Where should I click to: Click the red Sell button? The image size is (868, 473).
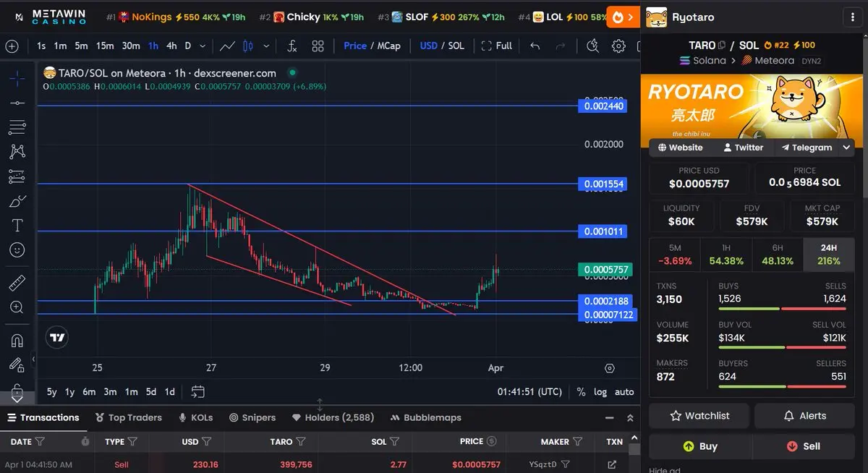coord(805,446)
